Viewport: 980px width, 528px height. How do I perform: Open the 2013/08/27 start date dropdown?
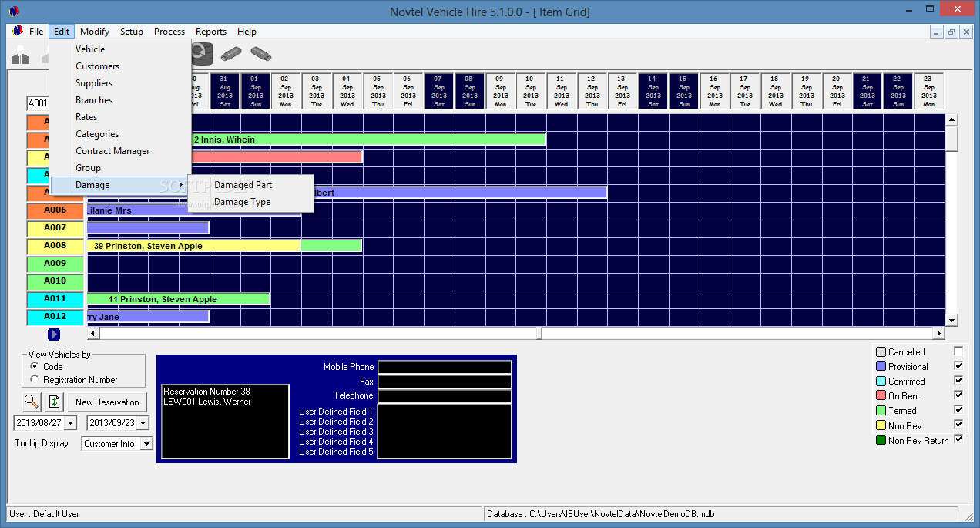(71, 423)
